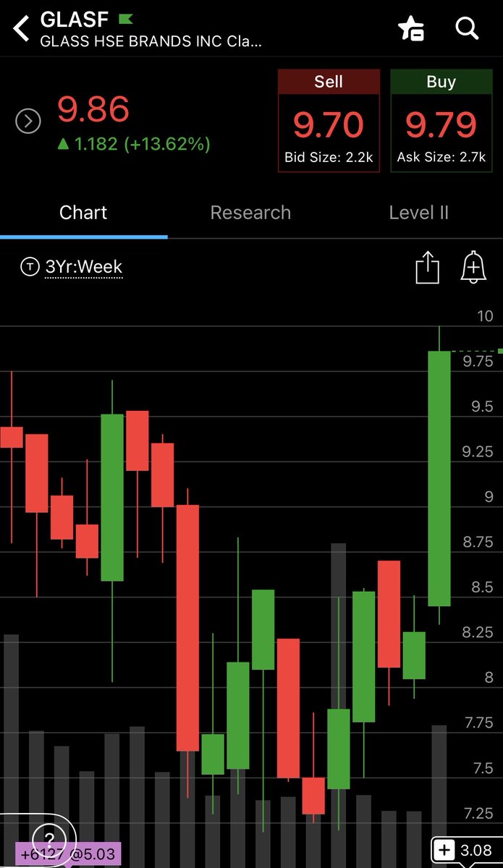Screen dimensions: 503x868
Task: Tap the Sell 9.70 button
Action: 329,121
